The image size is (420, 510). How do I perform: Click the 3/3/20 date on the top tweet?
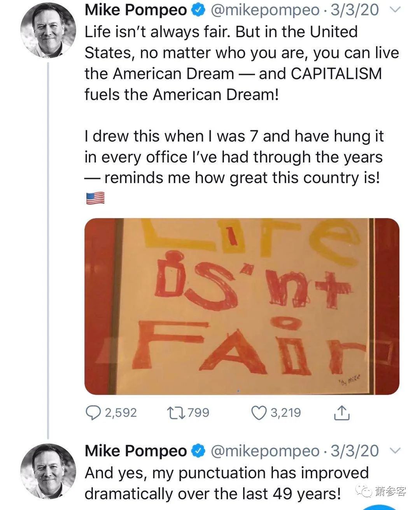(x=354, y=10)
